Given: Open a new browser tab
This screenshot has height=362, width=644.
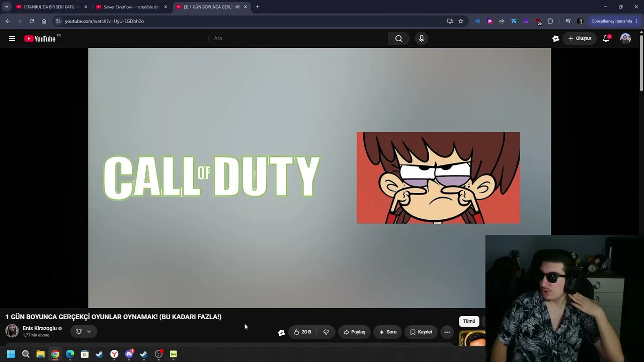Looking at the screenshot, I should [x=258, y=7].
